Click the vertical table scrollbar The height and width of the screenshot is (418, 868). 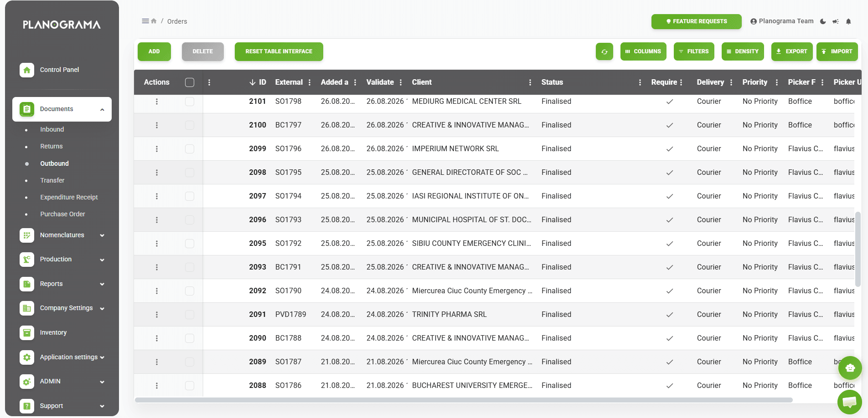click(x=858, y=249)
